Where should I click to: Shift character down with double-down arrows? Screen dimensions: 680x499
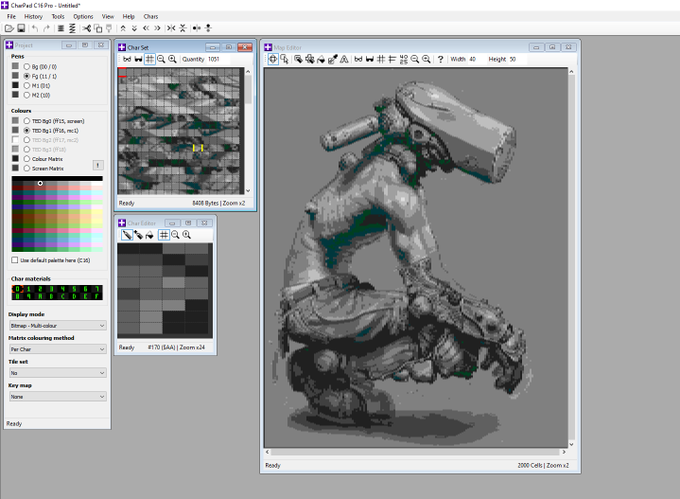tap(134, 29)
